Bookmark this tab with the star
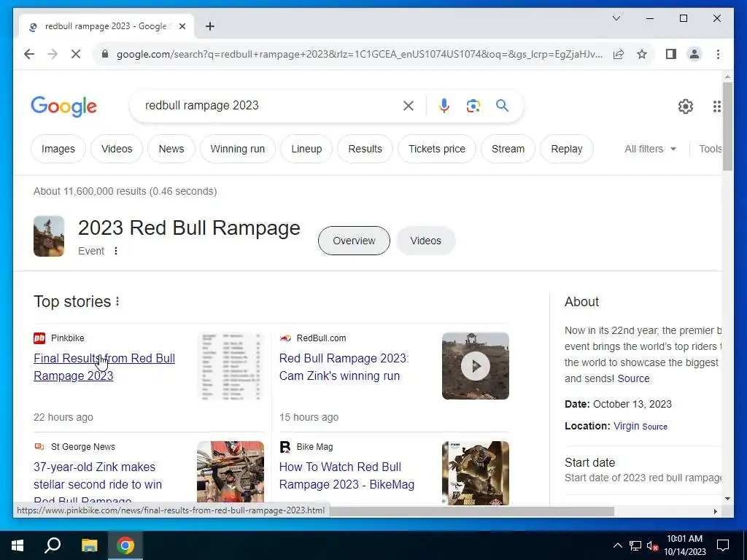 pos(642,54)
